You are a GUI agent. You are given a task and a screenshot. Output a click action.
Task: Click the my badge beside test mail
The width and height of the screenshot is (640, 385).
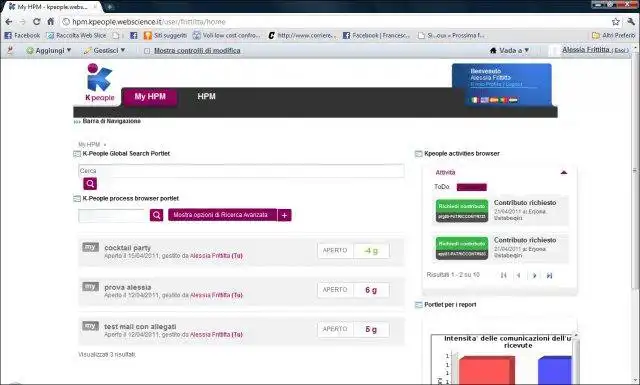(x=90, y=326)
